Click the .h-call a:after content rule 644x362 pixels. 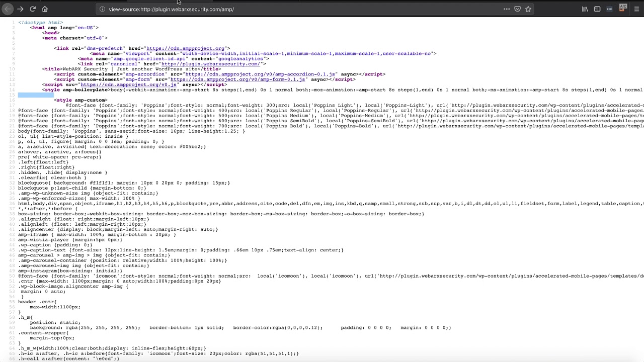pos(68,358)
